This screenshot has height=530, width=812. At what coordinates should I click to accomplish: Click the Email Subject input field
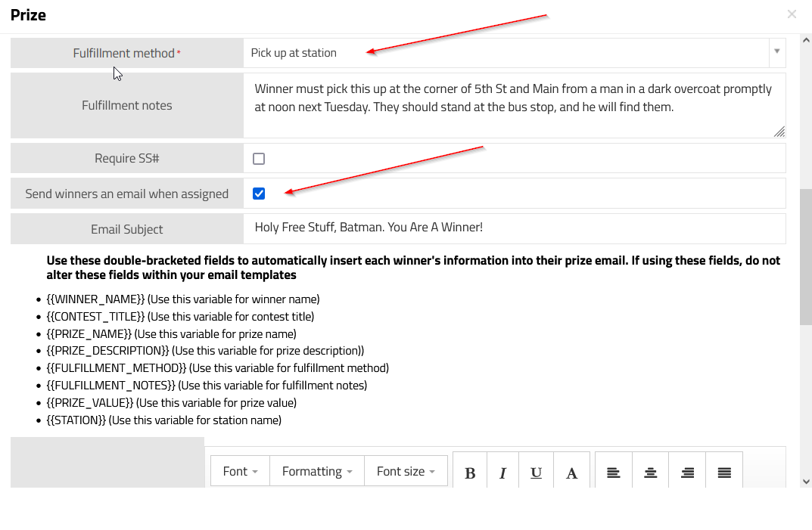[515, 228]
